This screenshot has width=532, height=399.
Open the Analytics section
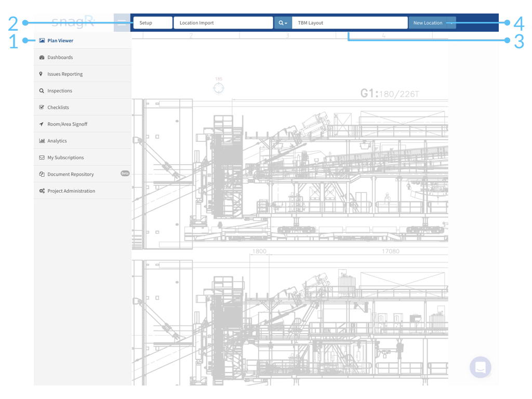tap(83, 140)
